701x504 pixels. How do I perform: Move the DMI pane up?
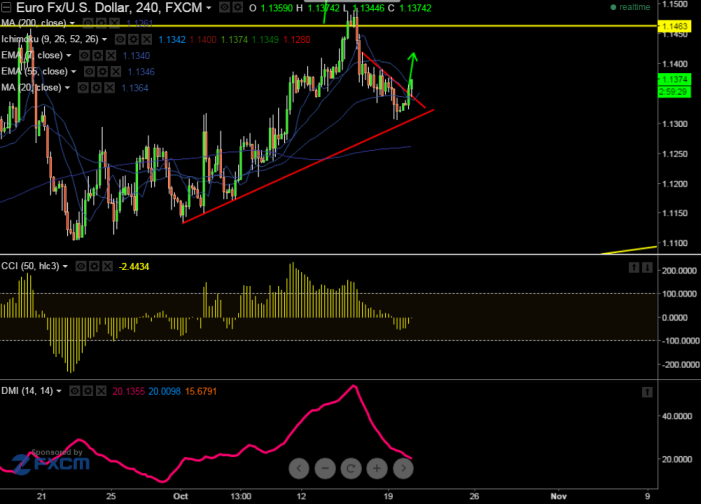(x=647, y=392)
